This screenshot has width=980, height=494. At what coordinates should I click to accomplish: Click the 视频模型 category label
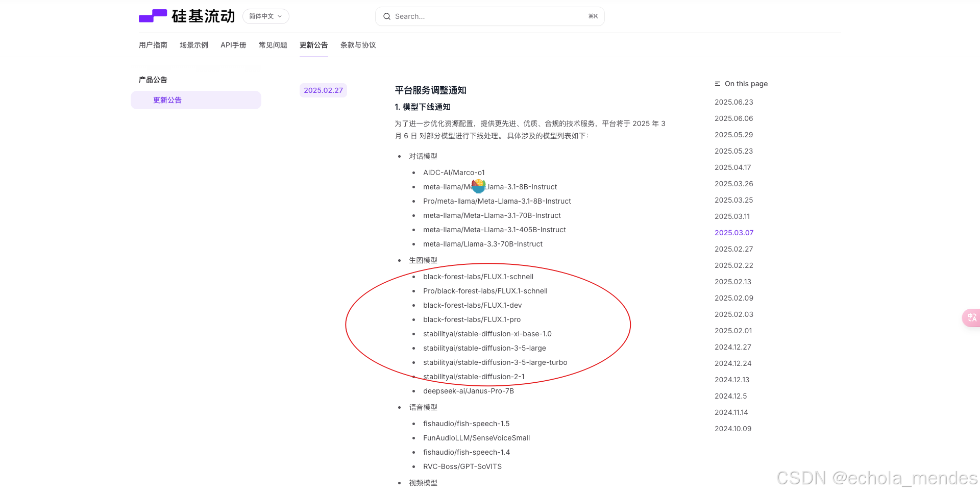[423, 483]
